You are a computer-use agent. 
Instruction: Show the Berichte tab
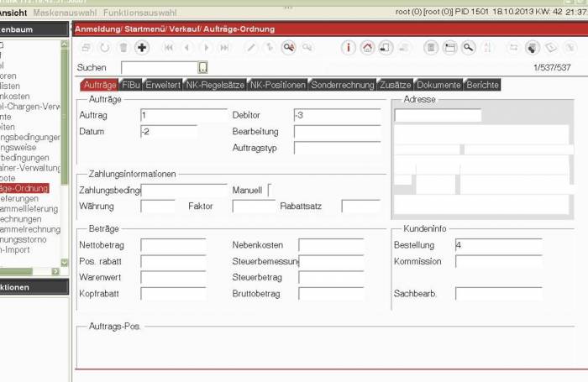(482, 85)
